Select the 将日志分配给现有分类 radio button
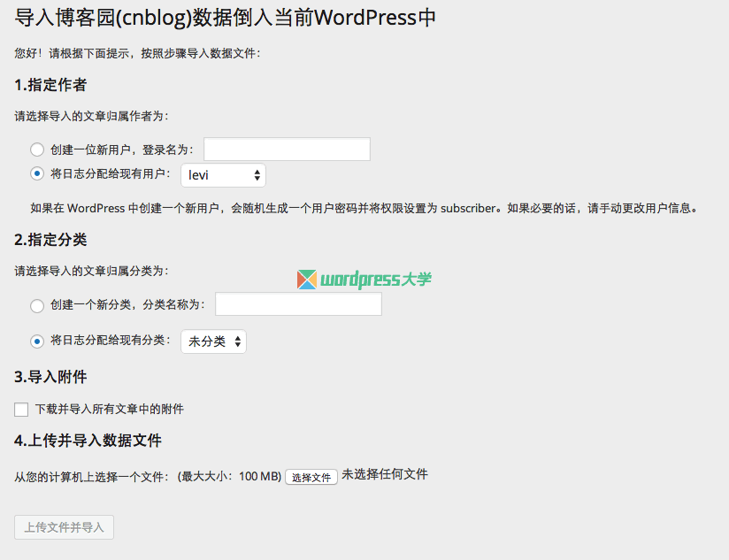This screenshot has height=560, width=729. click(37, 341)
